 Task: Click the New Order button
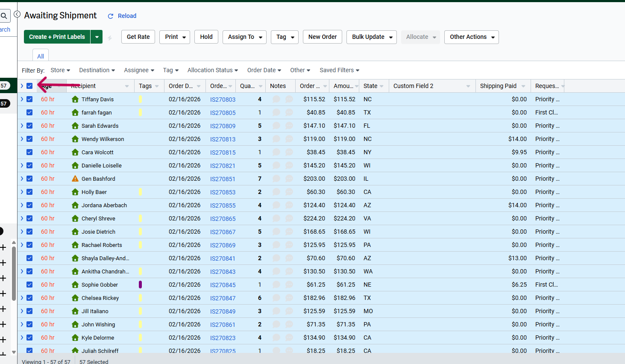pyautogui.click(x=322, y=37)
